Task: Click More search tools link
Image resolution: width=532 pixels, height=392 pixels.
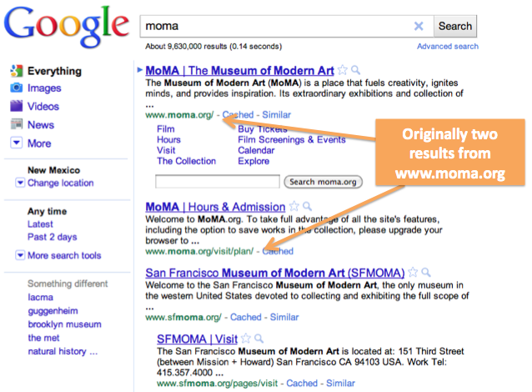Action: click(x=64, y=255)
